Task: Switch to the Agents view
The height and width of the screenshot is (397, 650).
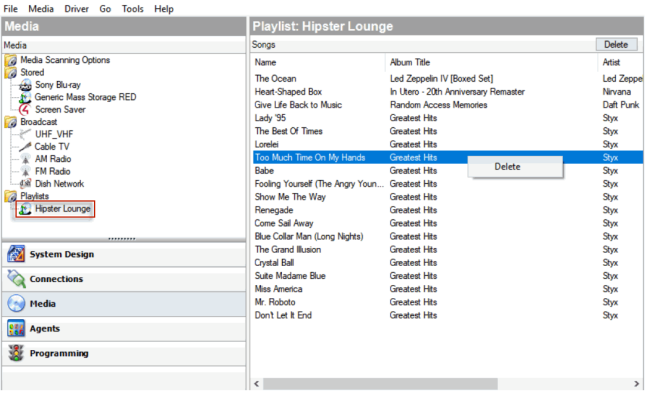Action: [124, 329]
